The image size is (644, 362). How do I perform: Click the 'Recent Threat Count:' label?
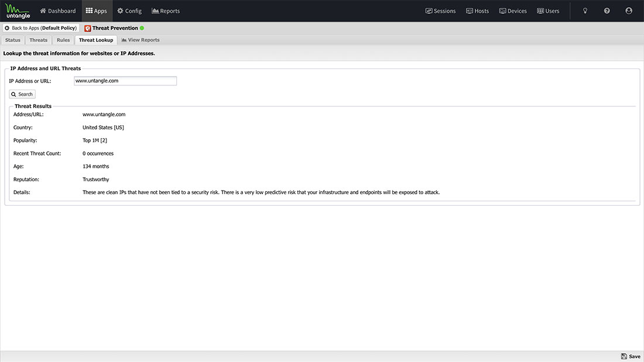pyautogui.click(x=37, y=153)
